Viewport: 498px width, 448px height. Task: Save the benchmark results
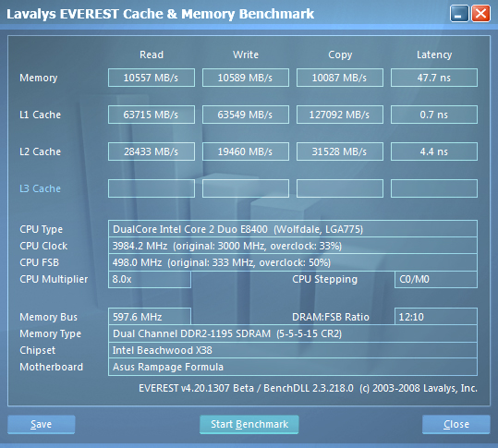point(42,424)
